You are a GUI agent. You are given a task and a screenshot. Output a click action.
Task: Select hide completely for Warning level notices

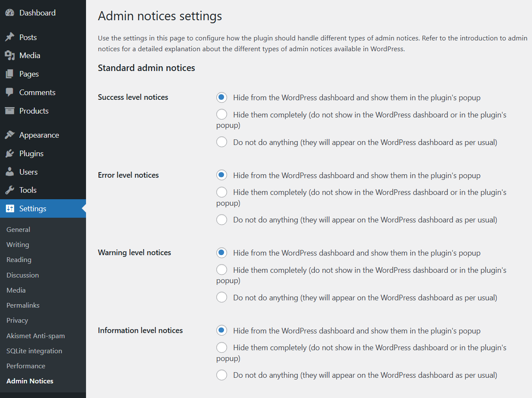(221, 270)
